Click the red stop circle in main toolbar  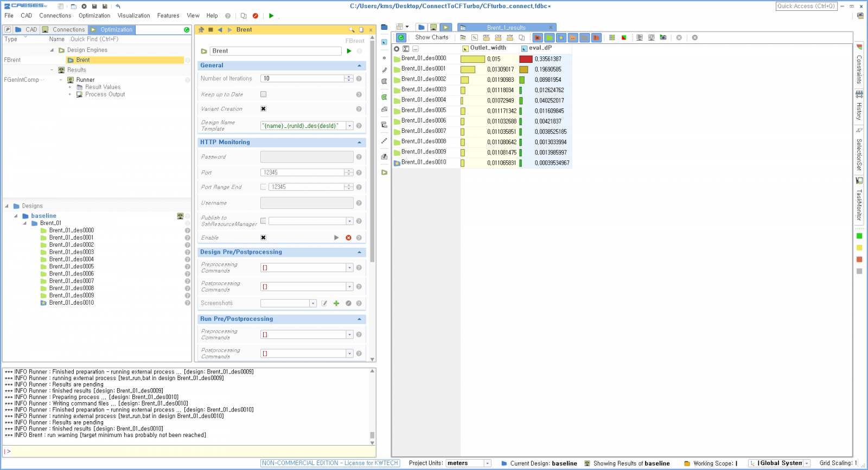tap(256, 16)
